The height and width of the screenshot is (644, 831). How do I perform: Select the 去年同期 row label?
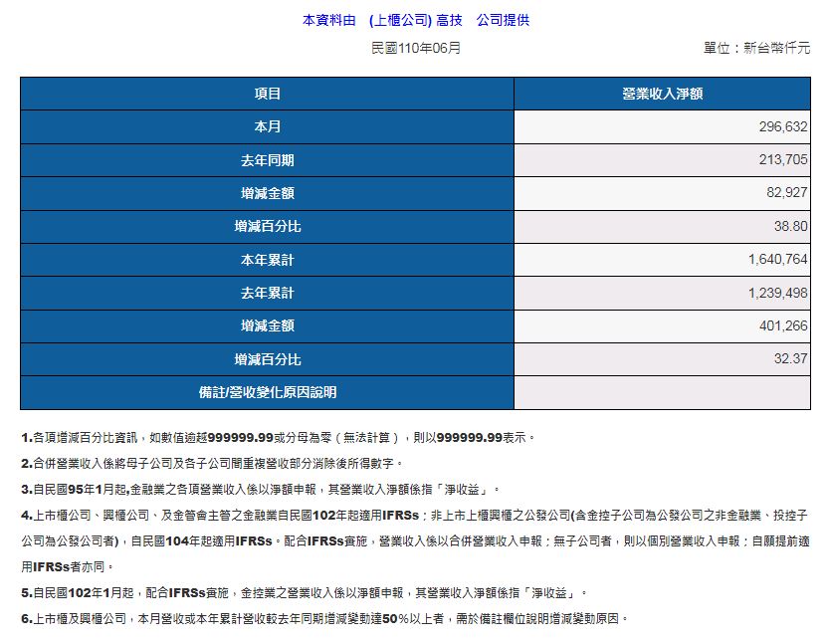pos(267,160)
